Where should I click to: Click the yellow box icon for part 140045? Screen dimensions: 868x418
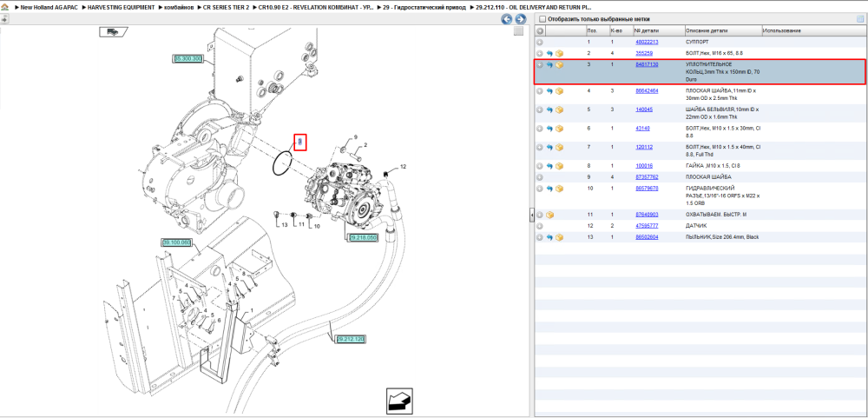(x=560, y=109)
